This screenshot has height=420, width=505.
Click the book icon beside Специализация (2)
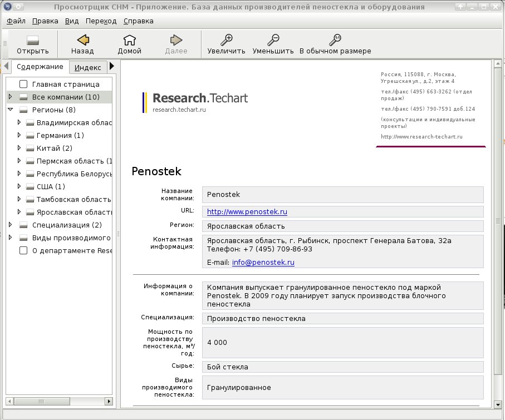(23, 225)
